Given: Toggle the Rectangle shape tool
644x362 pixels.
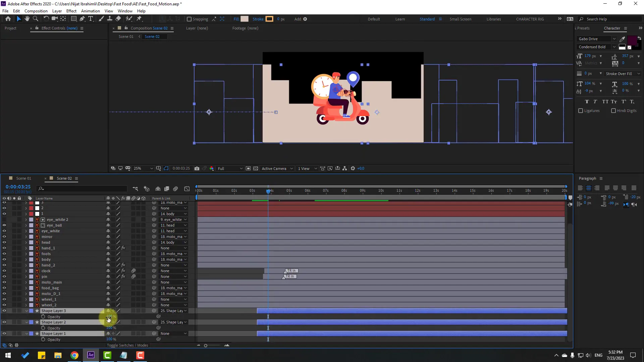Looking at the screenshot, I should coord(73,19).
